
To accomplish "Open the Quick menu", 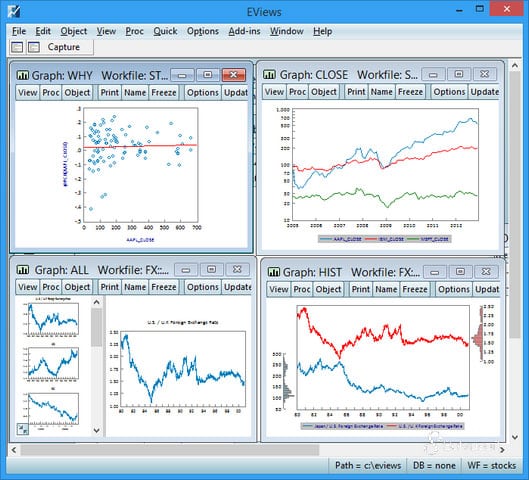I will click(x=165, y=31).
